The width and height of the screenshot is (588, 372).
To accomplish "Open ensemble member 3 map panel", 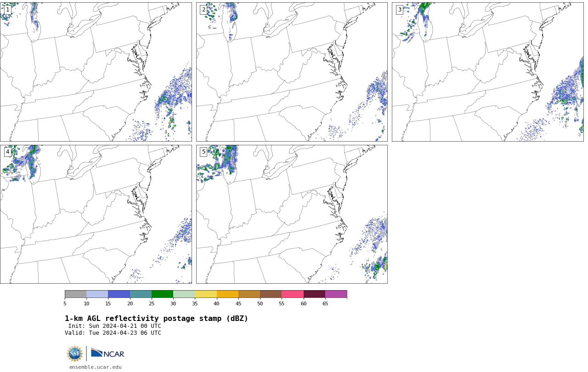I will tap(488, 72).
